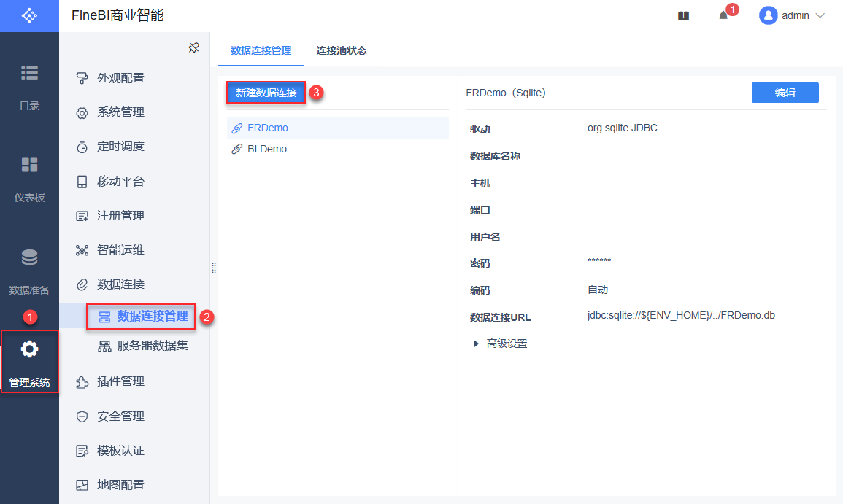Click the FRDemo (Sqlite) title text
This screenshot has height=504, width=843.
click(x=506, y=93)
